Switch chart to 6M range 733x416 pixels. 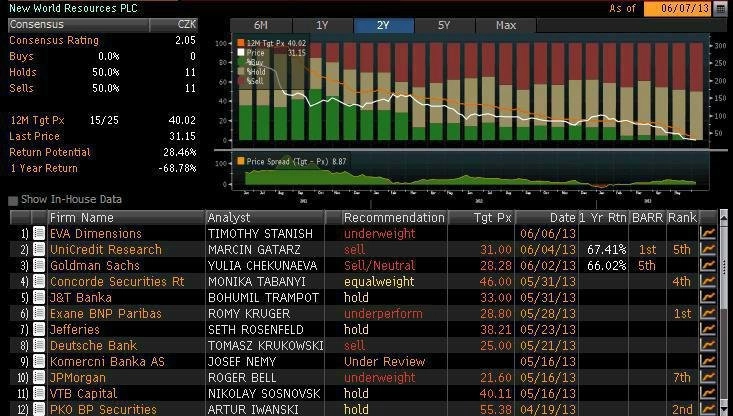[261, 25]
